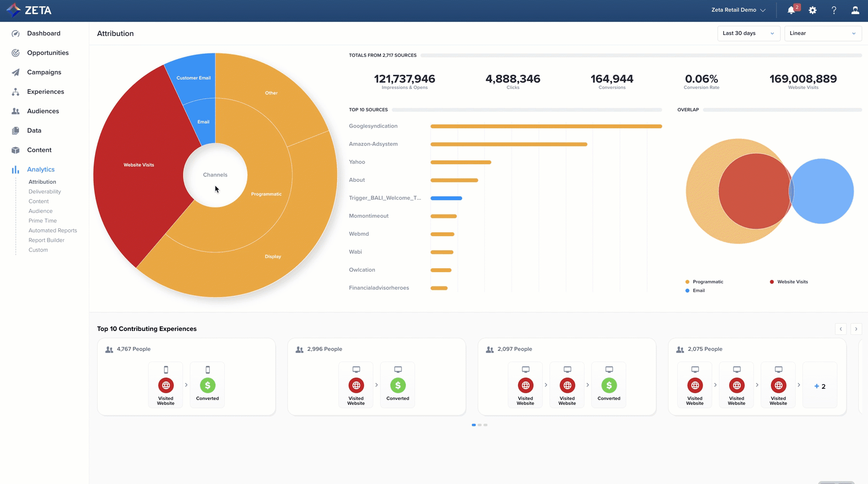Viewport: 868px width, 484px height.
Task: Click the +2 more steps button
Action: click(x=819, y=386)
